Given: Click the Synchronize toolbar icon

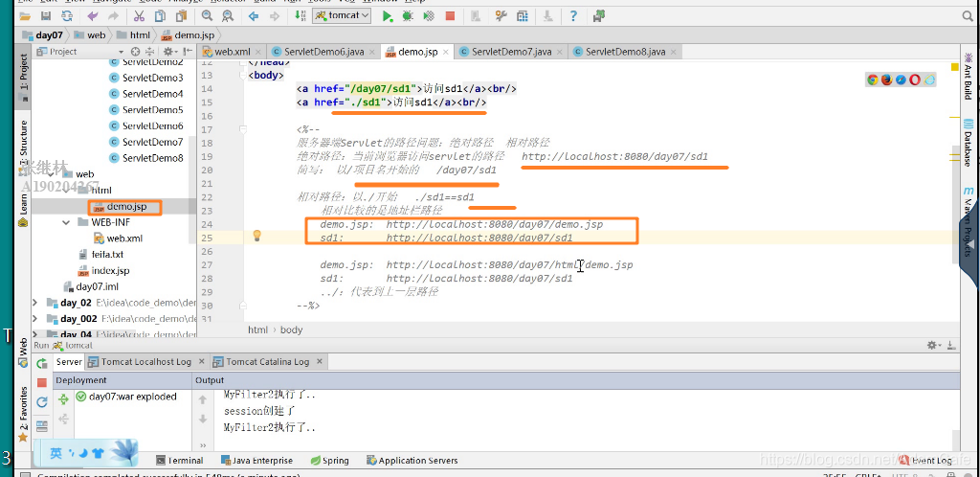Looking at the screenshot, I should tap(65, 15).
